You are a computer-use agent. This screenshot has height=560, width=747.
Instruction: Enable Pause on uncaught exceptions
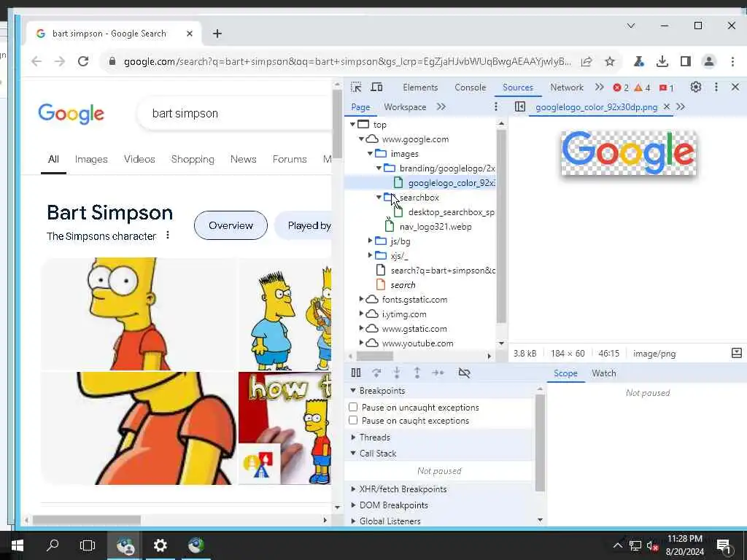point(353,407)
